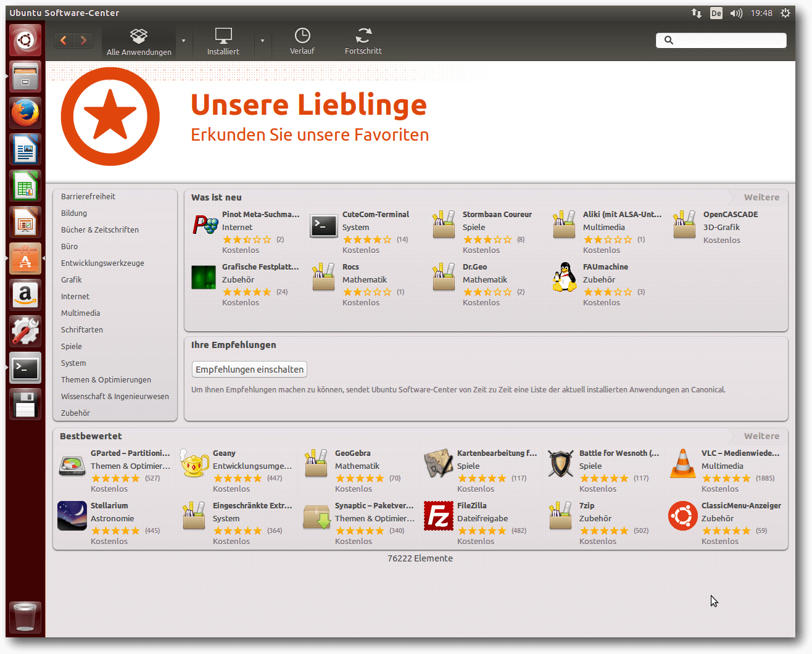Image resolution: width=812 pixels, height=654 pixels.
Task: Open the Aliki package icon
Action: (x=564, y=225)
